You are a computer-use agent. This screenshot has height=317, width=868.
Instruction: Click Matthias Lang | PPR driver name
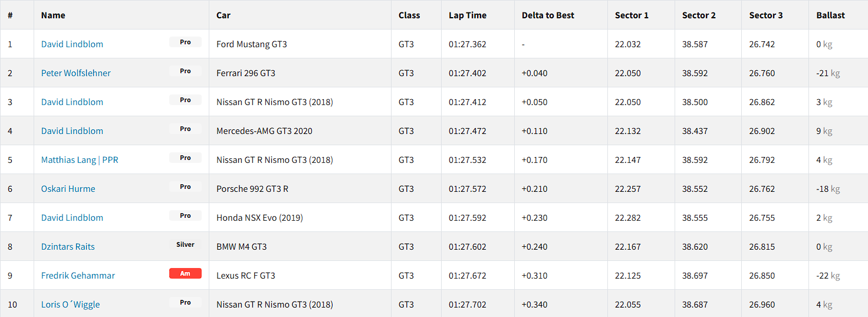coord(80,160)
